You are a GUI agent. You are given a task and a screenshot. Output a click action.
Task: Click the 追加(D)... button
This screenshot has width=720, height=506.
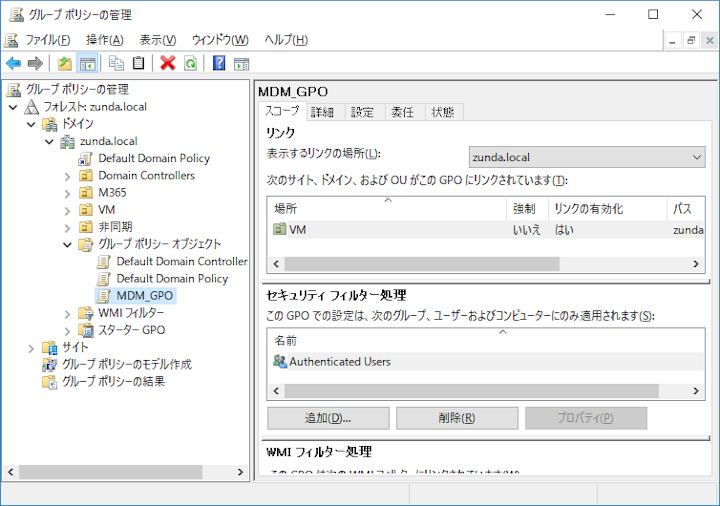(x=328, y=418)
